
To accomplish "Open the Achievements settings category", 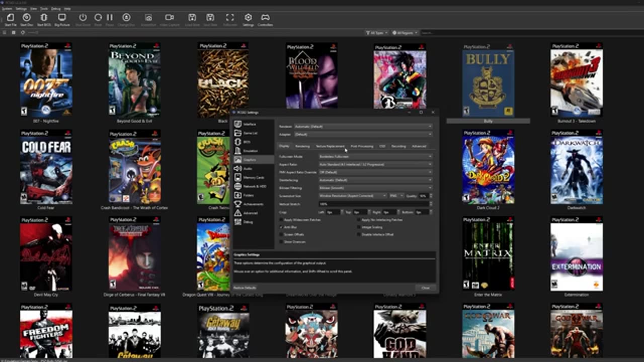I will (x=254, y=204).
